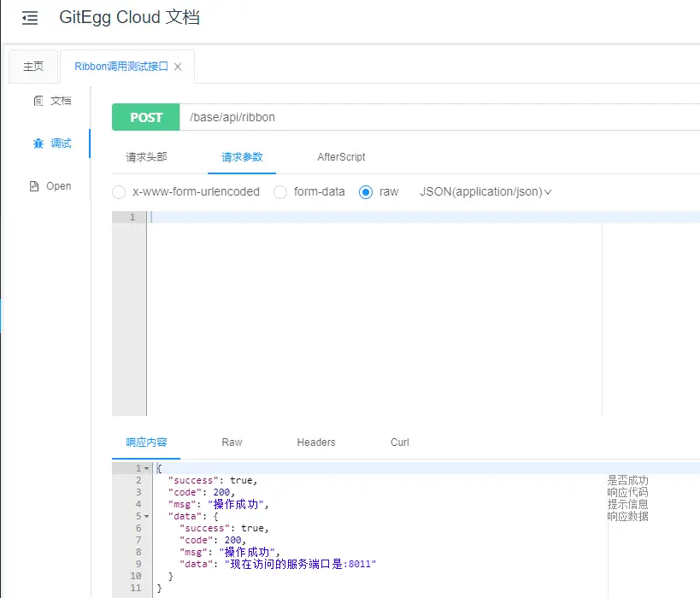The image size is (700, 598).
Task: Open the 调试 debug section
Action: tap(61, 144)
